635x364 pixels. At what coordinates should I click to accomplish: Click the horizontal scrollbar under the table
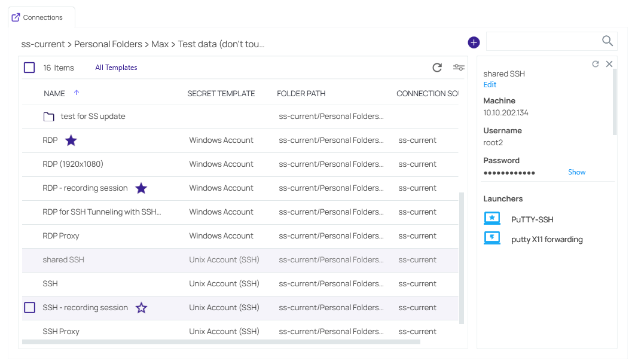point(221,342)
